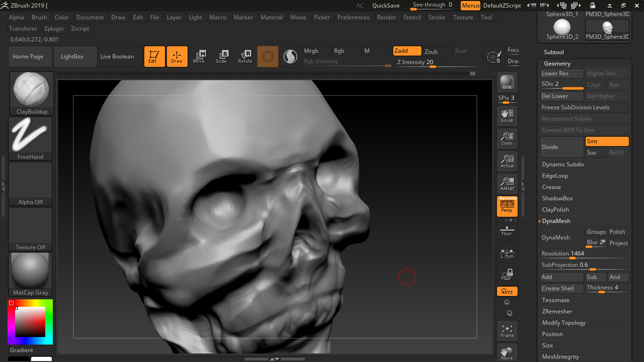
Task: Run BPR render
Action: click(x=507, y=82)
